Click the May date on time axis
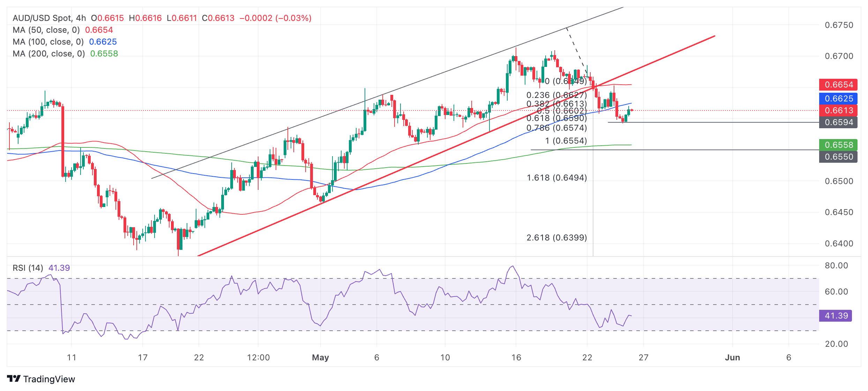 coord(320,358)
